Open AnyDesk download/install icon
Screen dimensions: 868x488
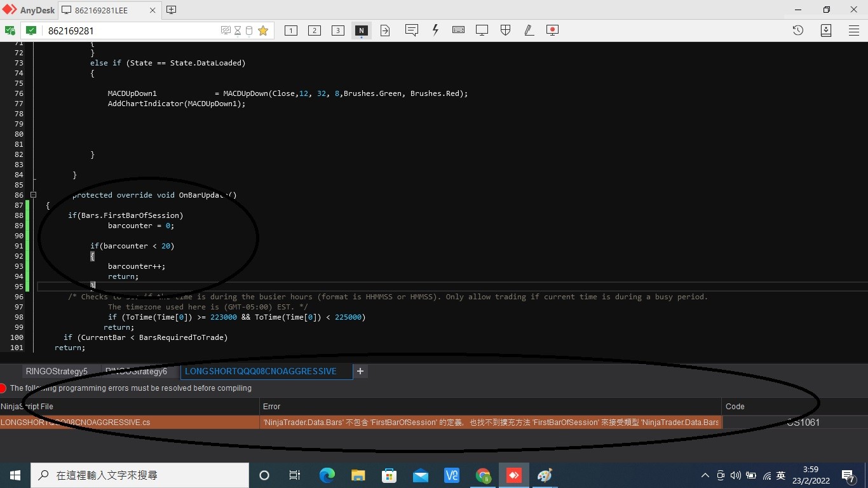pos(826,30)
